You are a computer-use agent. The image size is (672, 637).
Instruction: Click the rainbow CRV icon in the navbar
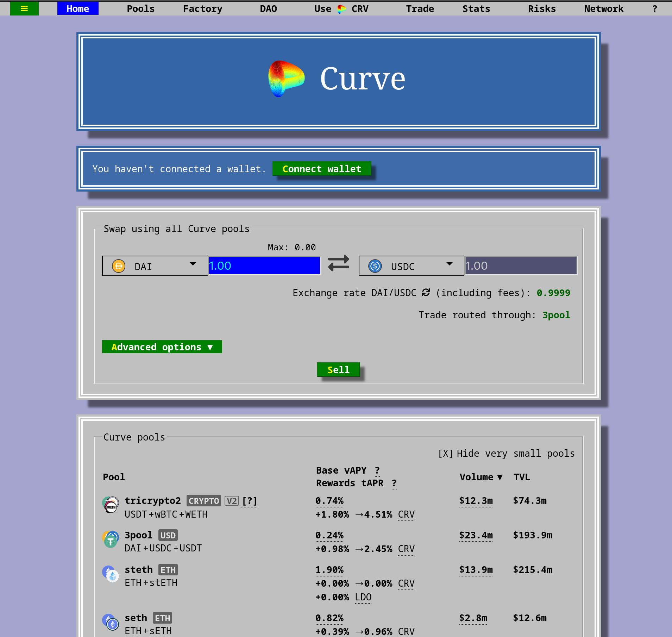coord(341,8)
